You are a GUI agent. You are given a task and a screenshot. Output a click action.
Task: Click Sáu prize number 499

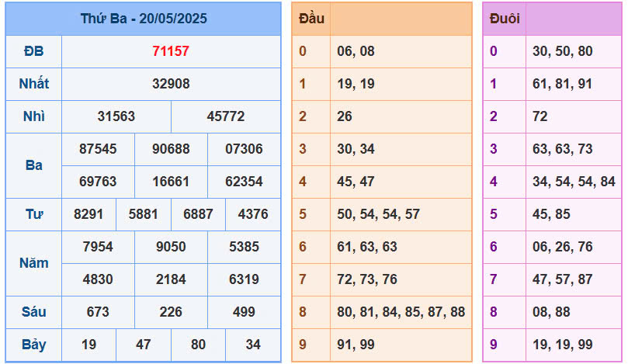pyautogui.click(x=244, y=311)
